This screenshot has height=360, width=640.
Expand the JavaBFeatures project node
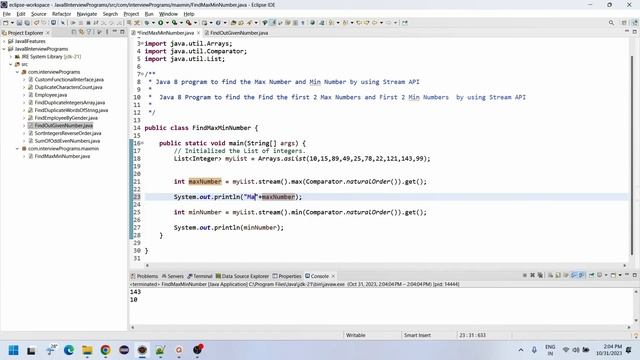pos(4,41)
